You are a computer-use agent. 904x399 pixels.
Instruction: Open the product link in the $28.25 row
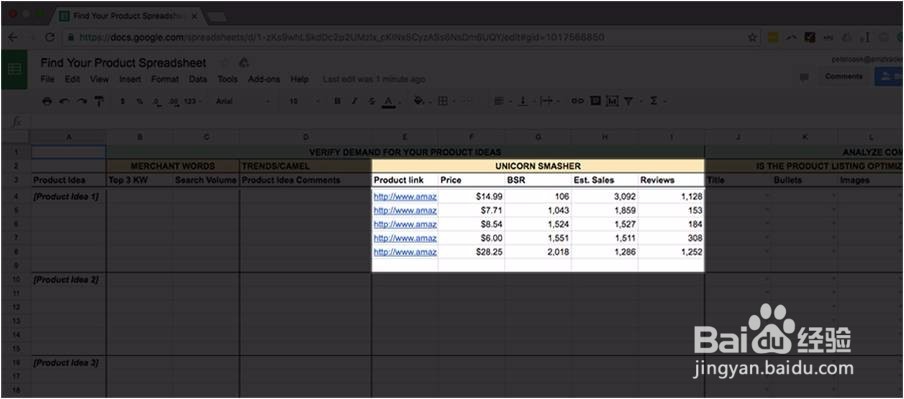405,252
